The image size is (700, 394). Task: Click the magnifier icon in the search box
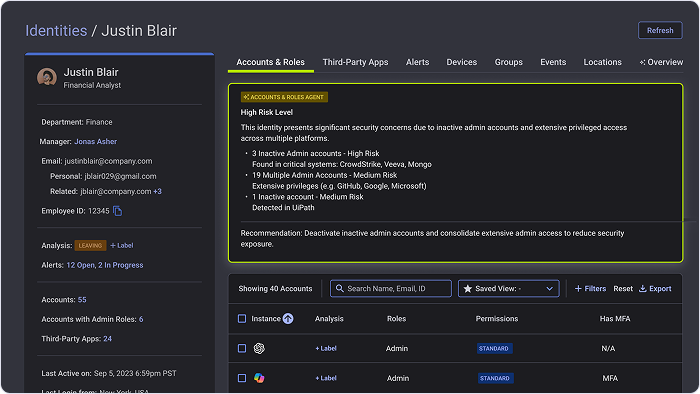(340, 289)
